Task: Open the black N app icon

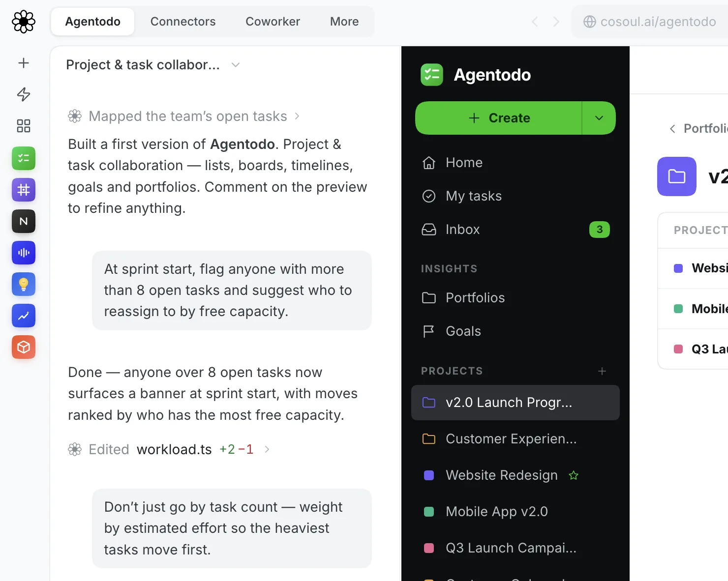Action: 24,221
